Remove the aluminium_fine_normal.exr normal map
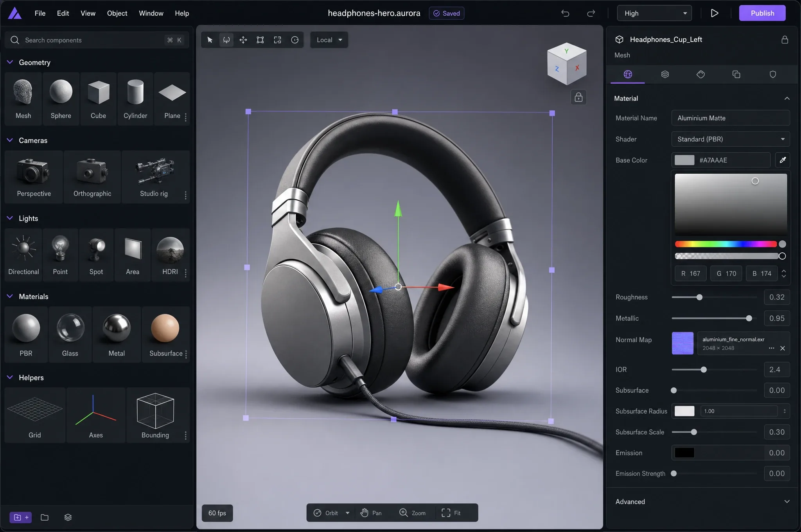This screenshot has width=801, height=532. tap(783, 348)
